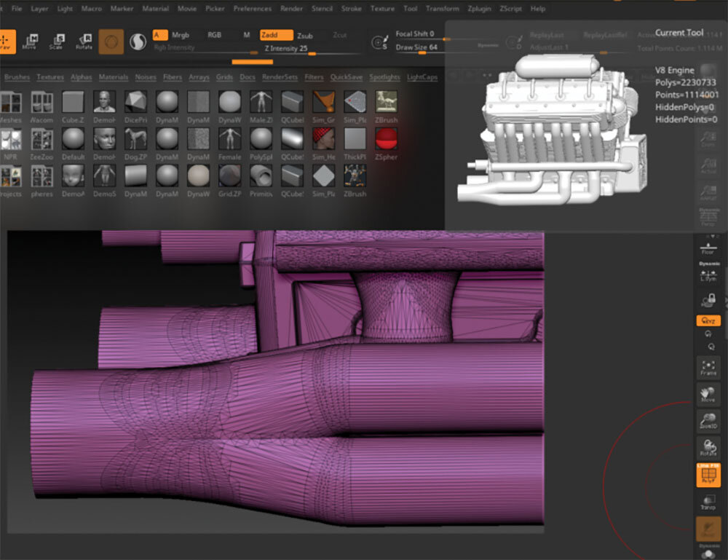Open the Stroke menu
This screenshot has width=728, height=560.
click(351, 8)
